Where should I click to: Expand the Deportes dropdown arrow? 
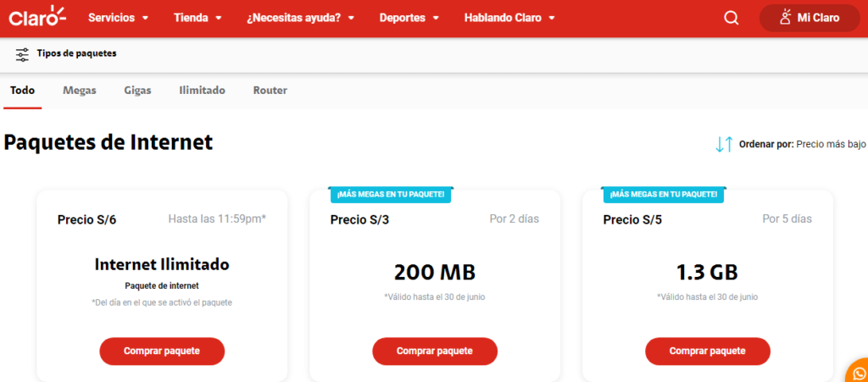(436, 19)
